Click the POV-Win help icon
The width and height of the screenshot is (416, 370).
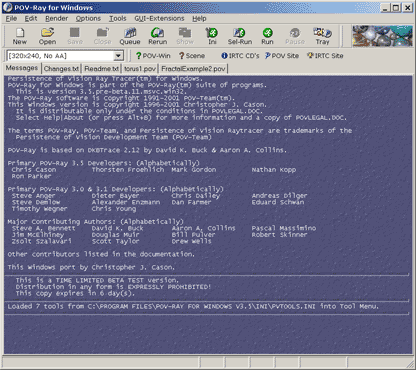pos(153,56)
